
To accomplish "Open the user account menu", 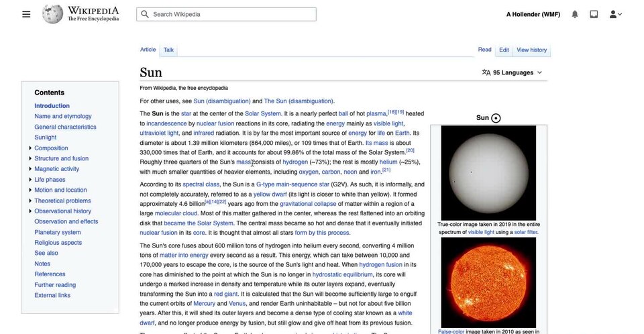I will [616, 14].
